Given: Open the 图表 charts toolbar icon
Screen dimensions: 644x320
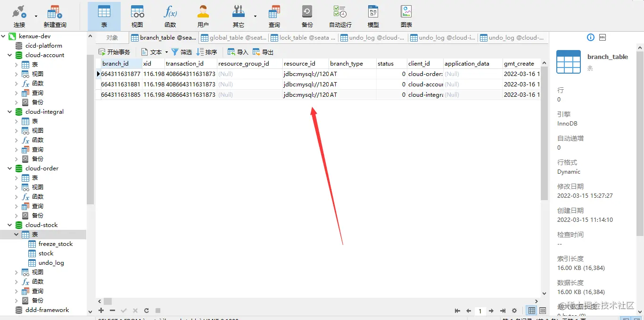Looking at the screenshot, I should point(406,16).
